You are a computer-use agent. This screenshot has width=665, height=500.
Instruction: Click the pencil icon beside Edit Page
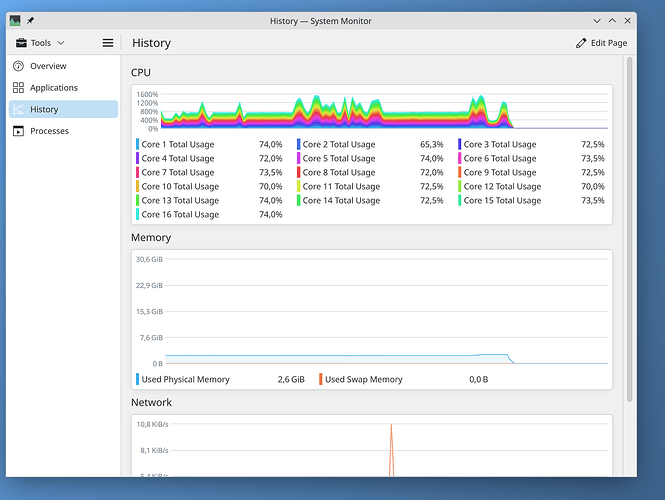coord(581,43)
